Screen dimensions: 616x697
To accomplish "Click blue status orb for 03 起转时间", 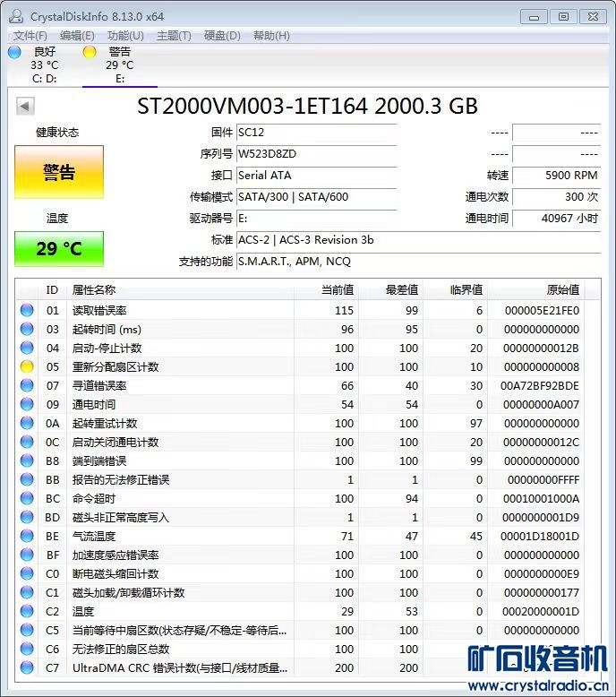I will (27, 329).
